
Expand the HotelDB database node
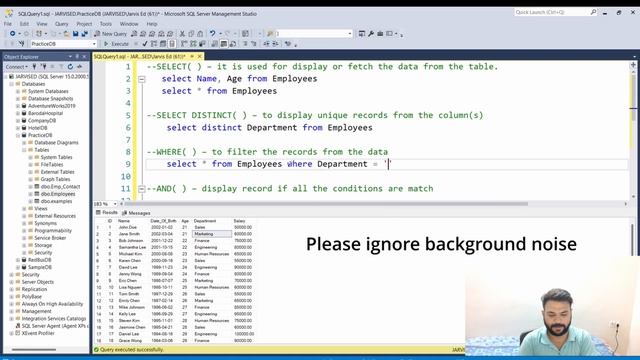(18, 128)
